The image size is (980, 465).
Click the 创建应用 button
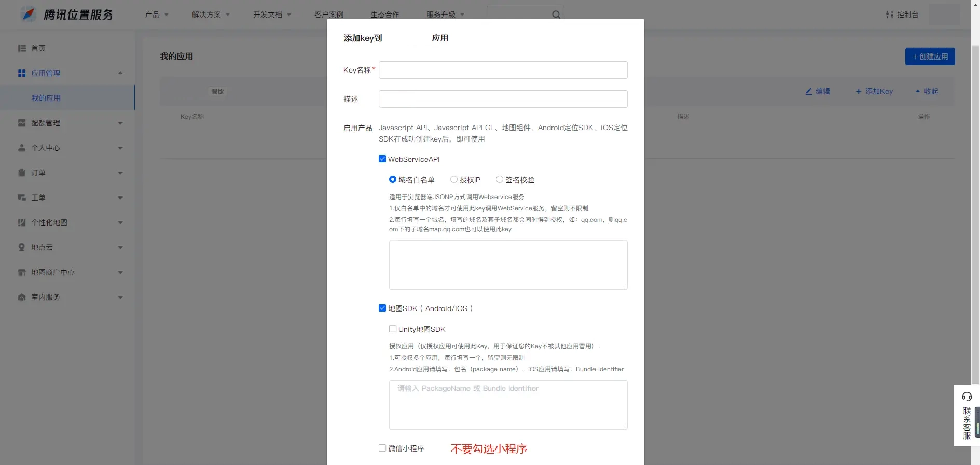pyautogui.click(x=930, y=57)
